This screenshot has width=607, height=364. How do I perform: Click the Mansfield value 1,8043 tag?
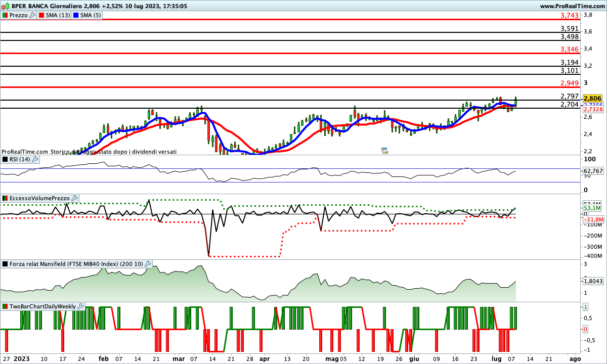point(593,281)
